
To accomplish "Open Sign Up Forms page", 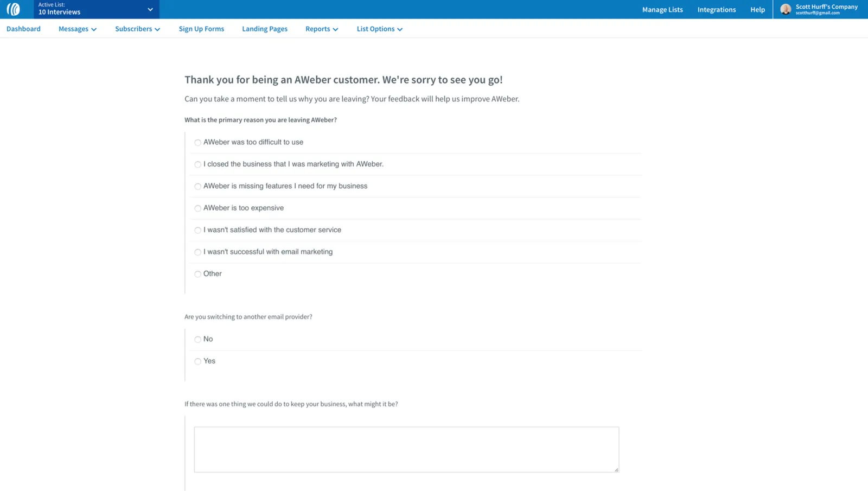I will tap(201, 29).
